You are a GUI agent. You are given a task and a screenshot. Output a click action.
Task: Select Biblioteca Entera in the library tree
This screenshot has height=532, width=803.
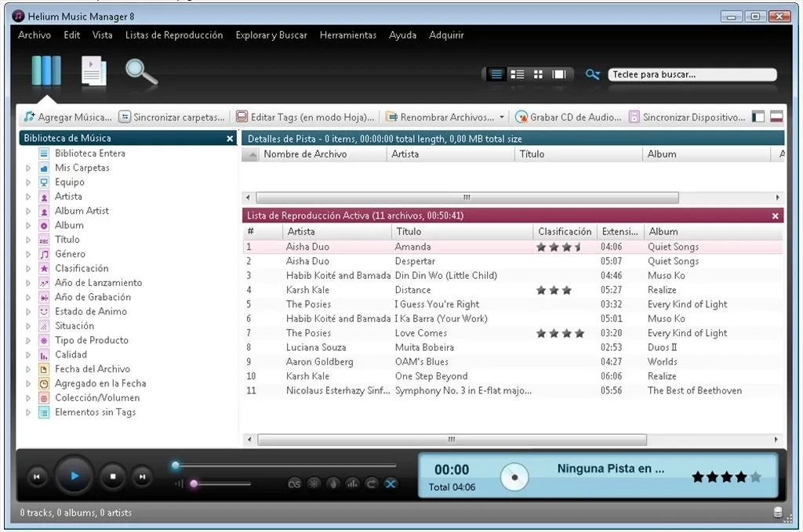(90, 154)
